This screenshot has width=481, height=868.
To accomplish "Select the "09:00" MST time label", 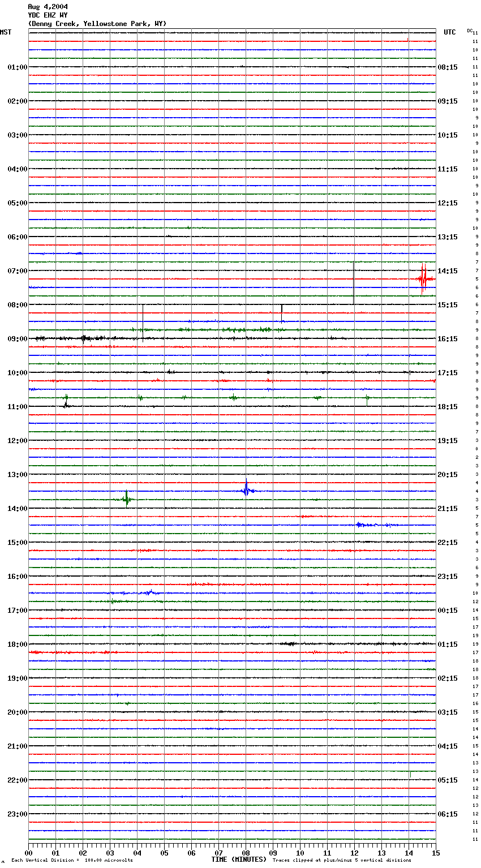I will coord(18,339).
